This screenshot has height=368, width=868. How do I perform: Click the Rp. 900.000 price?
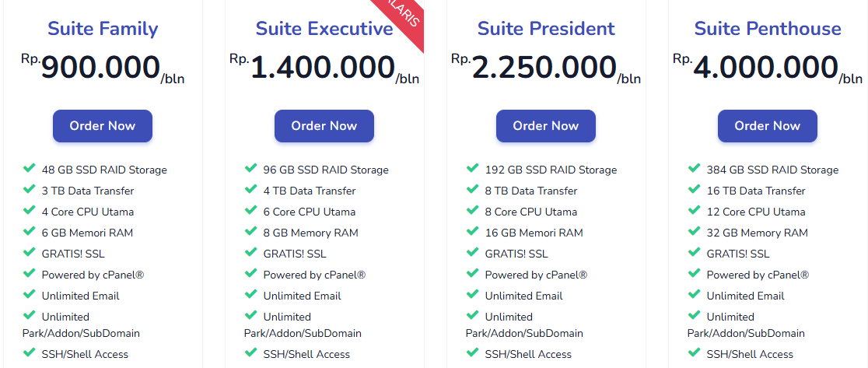click(101, 68)
